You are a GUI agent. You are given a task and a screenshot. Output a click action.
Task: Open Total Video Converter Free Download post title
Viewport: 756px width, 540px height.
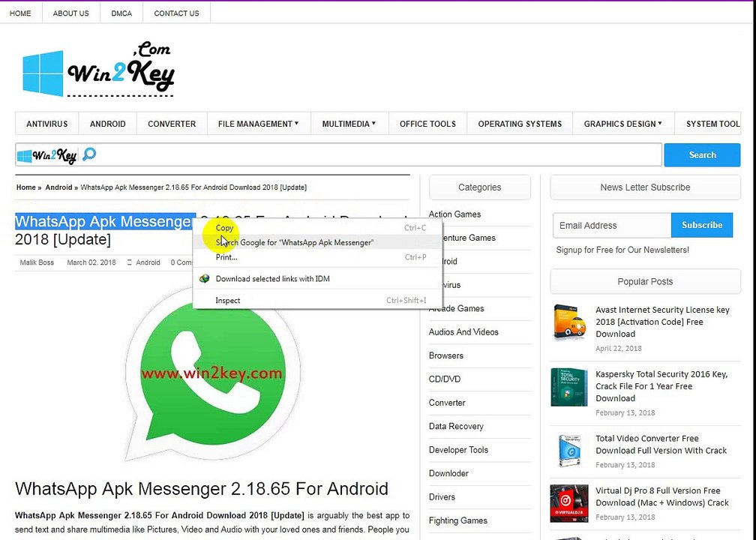(661, 445)
